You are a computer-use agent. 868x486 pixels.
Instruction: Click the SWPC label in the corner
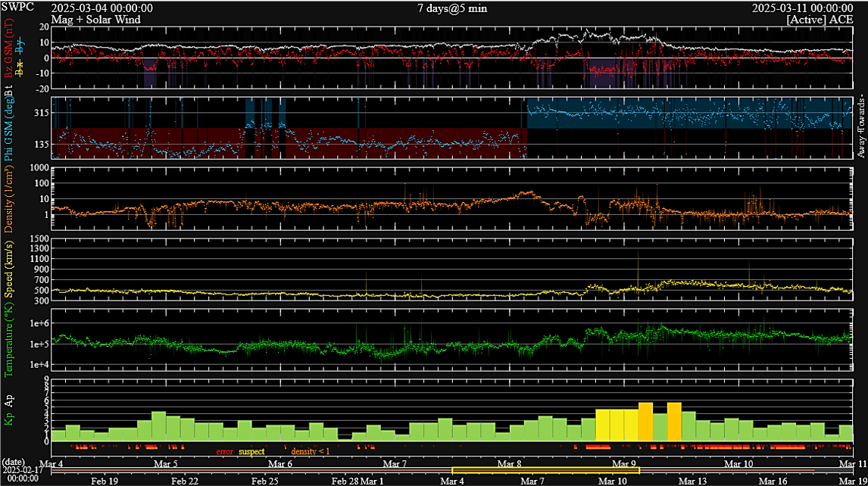(x=17, y=8)
